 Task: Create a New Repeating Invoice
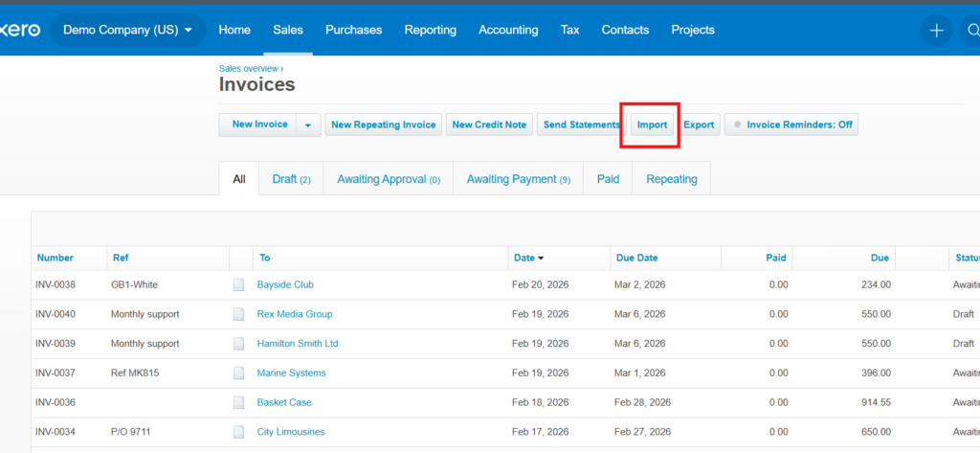[383, 125]
